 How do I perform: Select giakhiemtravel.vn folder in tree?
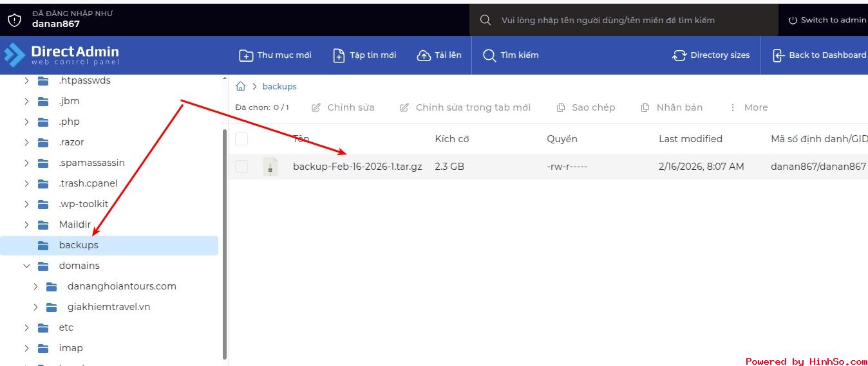(x=108, y=307)
